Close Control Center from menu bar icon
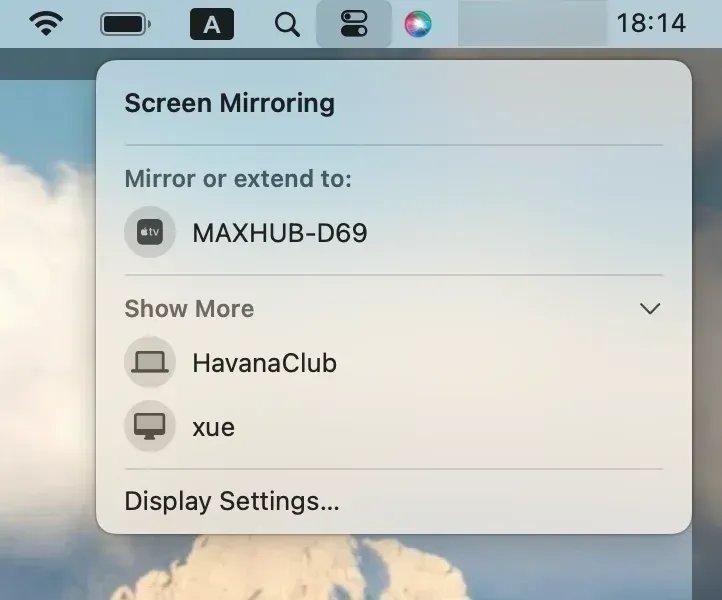 coord(354,23)
